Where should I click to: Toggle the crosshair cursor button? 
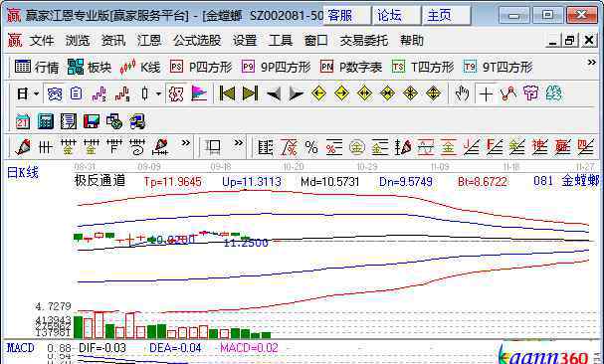[x=486, y=93]
